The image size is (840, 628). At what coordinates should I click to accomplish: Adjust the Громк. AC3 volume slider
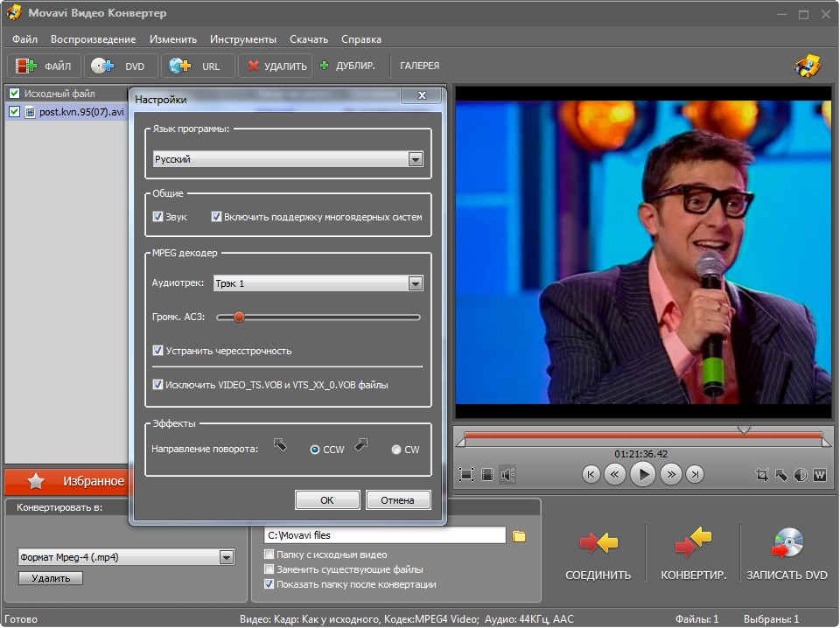click(x=238, y=317)
